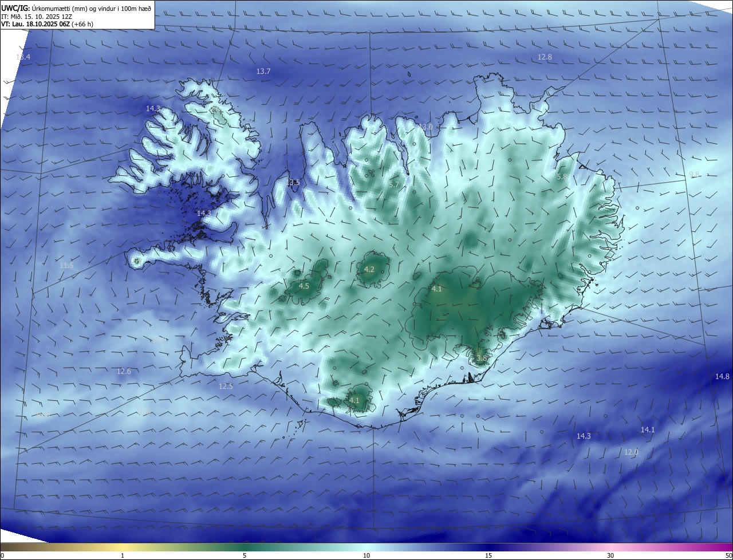
Task: Click the 14.1 value label over the sea
Action: coord(648,429)
